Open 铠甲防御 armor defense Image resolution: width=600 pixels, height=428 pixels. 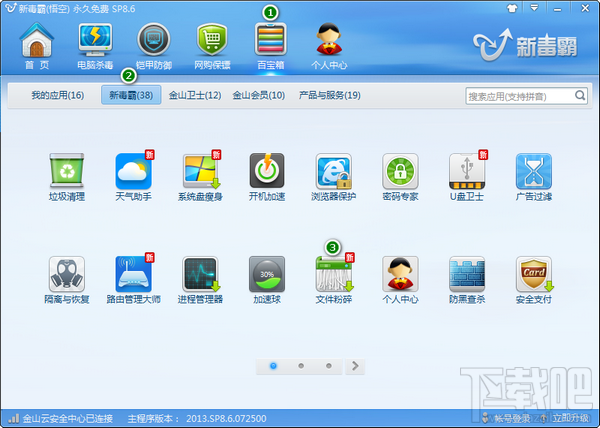[153, 46]
